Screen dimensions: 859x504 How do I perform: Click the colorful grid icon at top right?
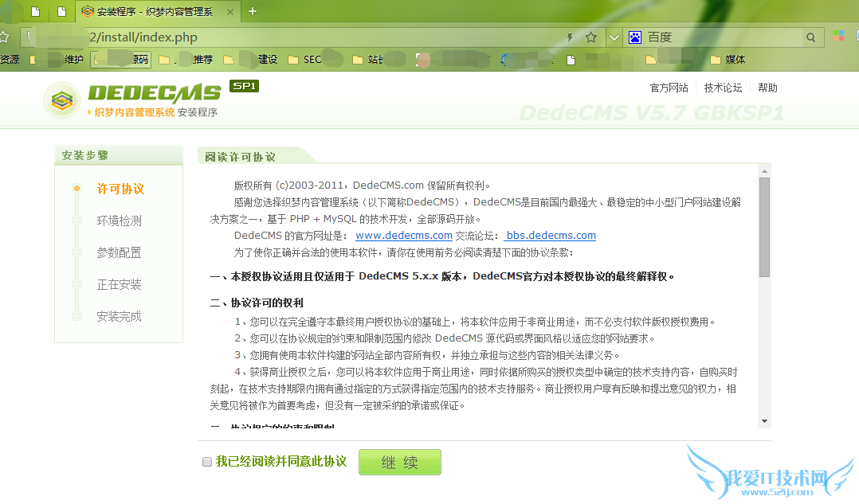(837, 37)
